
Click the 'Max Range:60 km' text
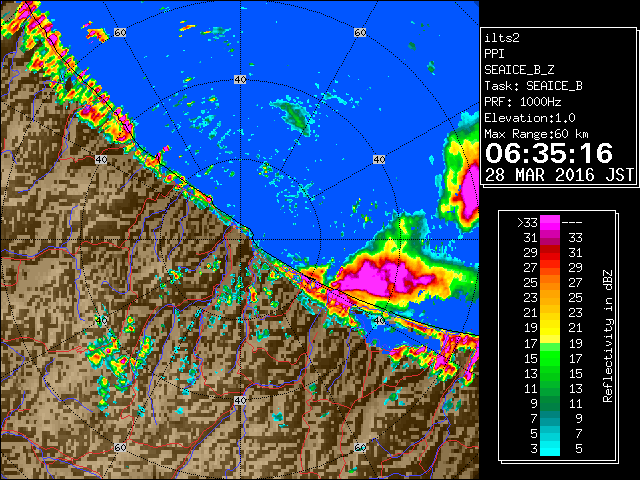[536, 134]
